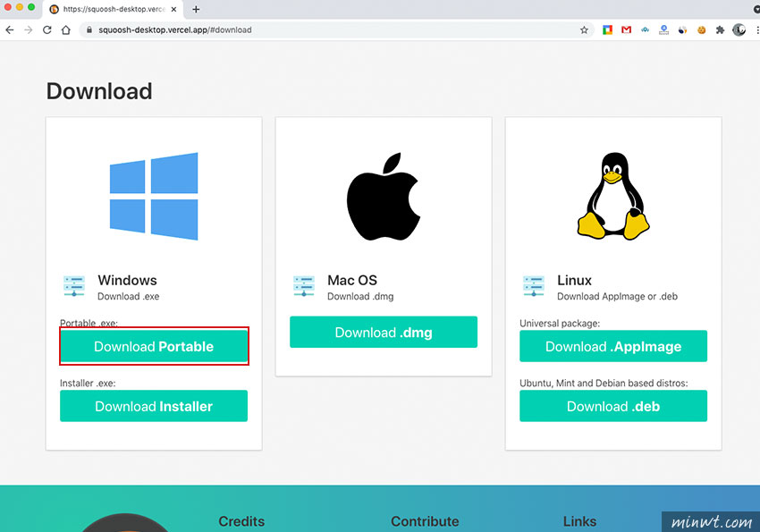Screen dimensions: 760x532
Task: Click the dark blue circle extension icon
Action: click(682, 30)
